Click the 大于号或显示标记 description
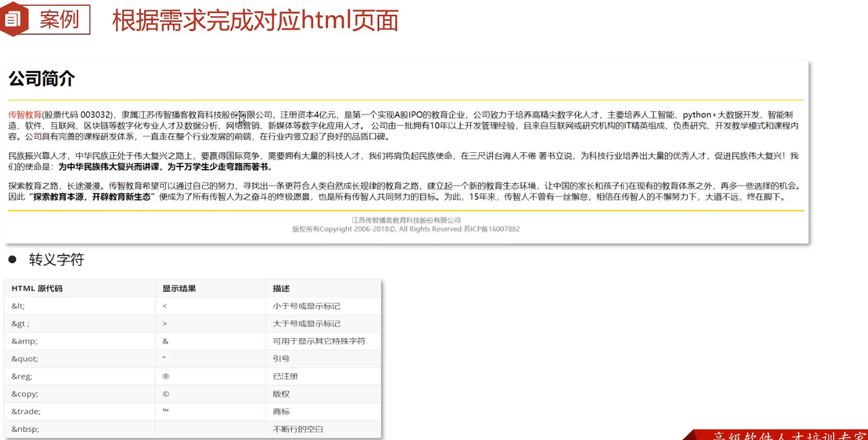 [x=306, y=324]
